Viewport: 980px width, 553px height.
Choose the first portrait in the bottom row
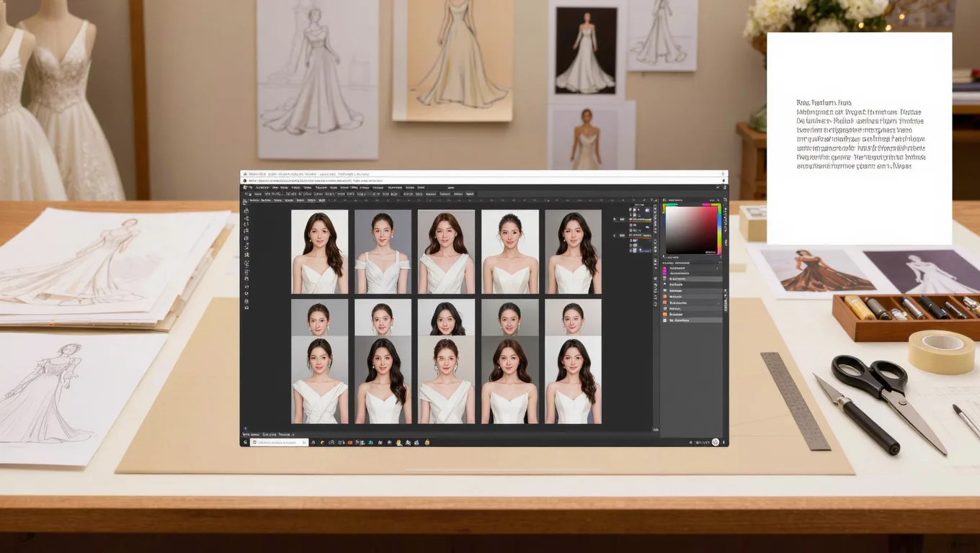pyautogui.click(x=319, y=380)
